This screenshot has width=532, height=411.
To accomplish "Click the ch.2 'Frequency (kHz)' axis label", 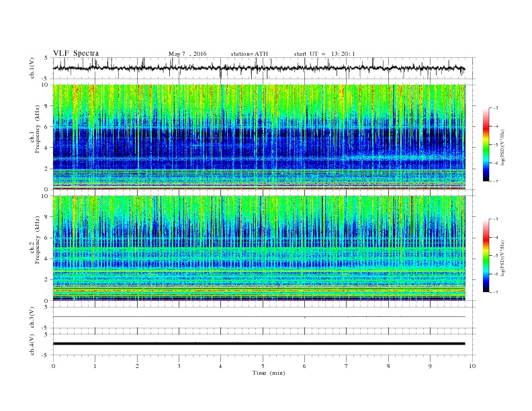I will (38, 239).
